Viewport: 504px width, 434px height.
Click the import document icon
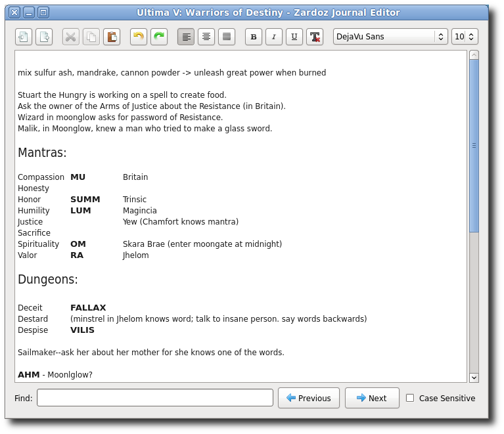click(x=24, y=37)
